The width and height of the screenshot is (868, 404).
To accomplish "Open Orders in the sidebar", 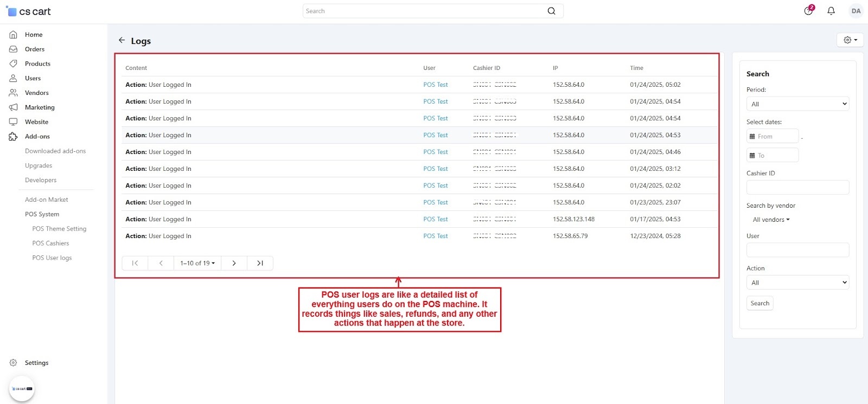I will click(35, 49).
